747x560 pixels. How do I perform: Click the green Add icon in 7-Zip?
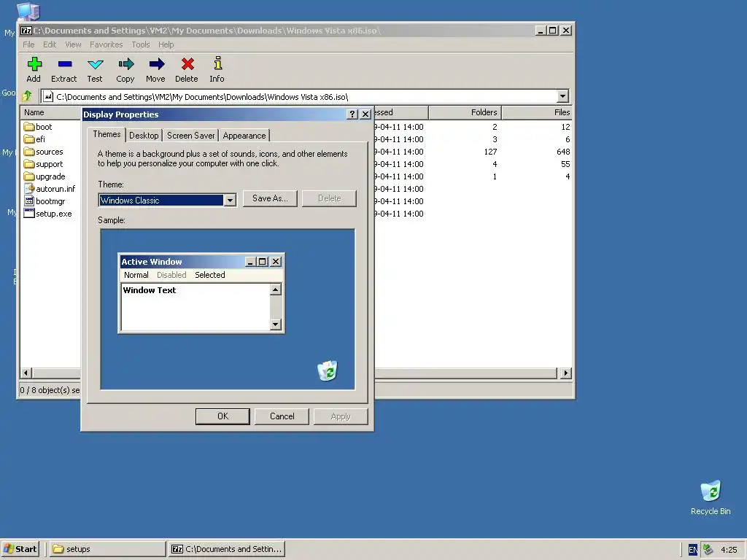coord(34,64)
